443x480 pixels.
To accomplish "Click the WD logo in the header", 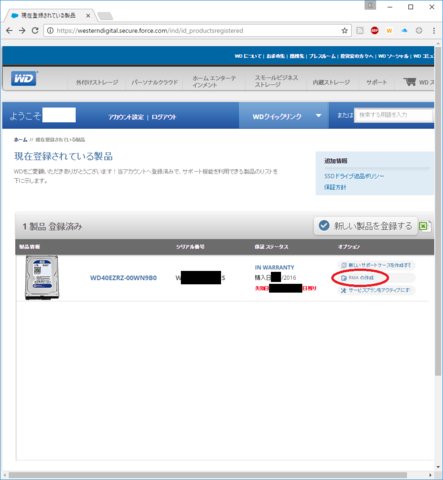I will coord(24,79).
